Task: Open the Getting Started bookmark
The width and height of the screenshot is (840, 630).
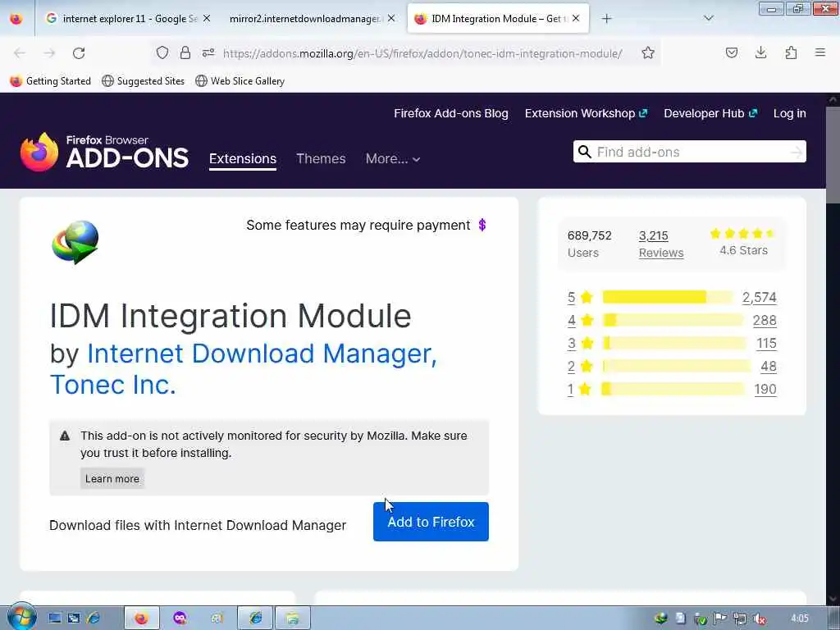Action: coord(51,81)
